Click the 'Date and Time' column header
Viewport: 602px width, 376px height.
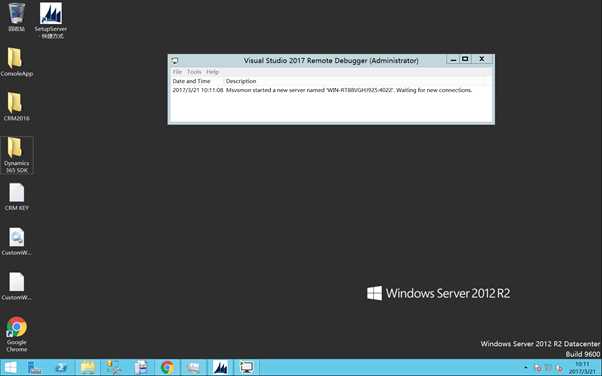(191, 81)
